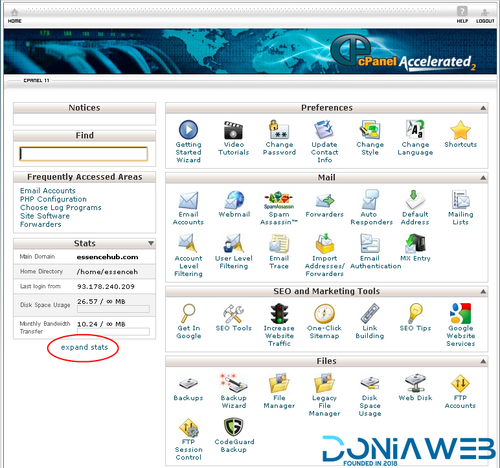The image size is (500, 468).
Task: Open Auto Responders
Action: click(371, 208)
